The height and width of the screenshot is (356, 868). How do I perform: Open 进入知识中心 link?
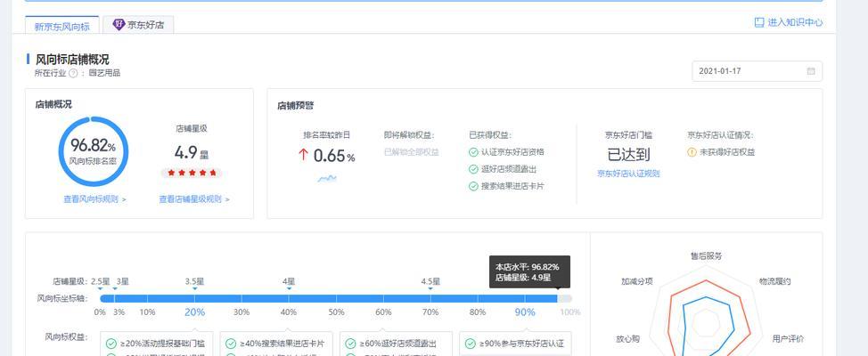pyautogui.click(x=795, y=22)
